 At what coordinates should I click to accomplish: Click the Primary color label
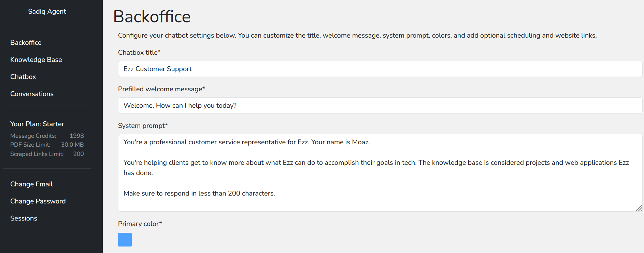140,224
